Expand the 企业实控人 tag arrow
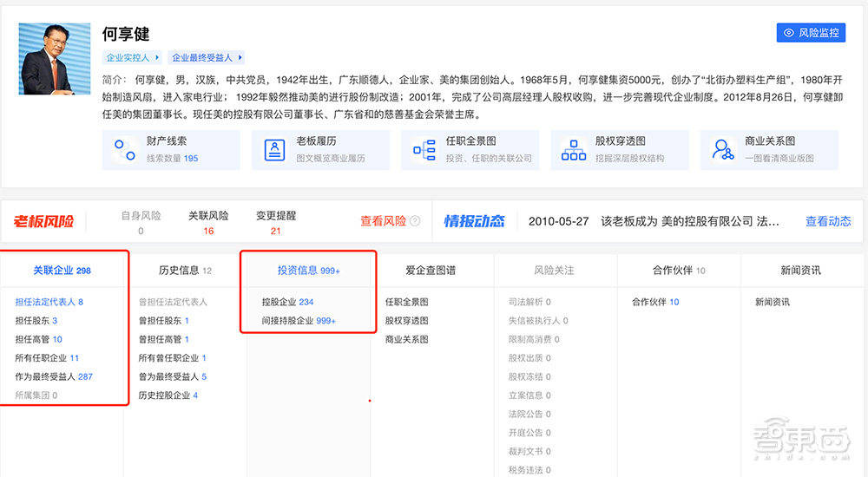Image resolution: width=868 pixels, height=477 pixels. coord(157,57)
